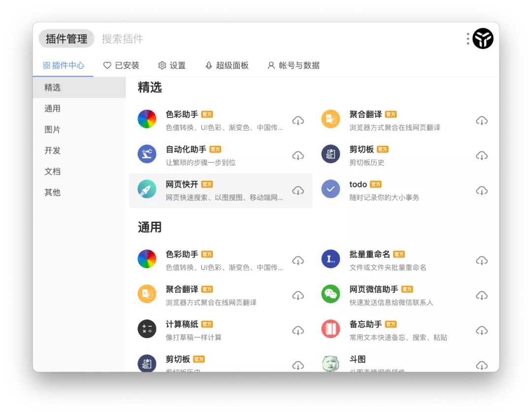Click 斗图 meme face icon

[x=331, y=363]
